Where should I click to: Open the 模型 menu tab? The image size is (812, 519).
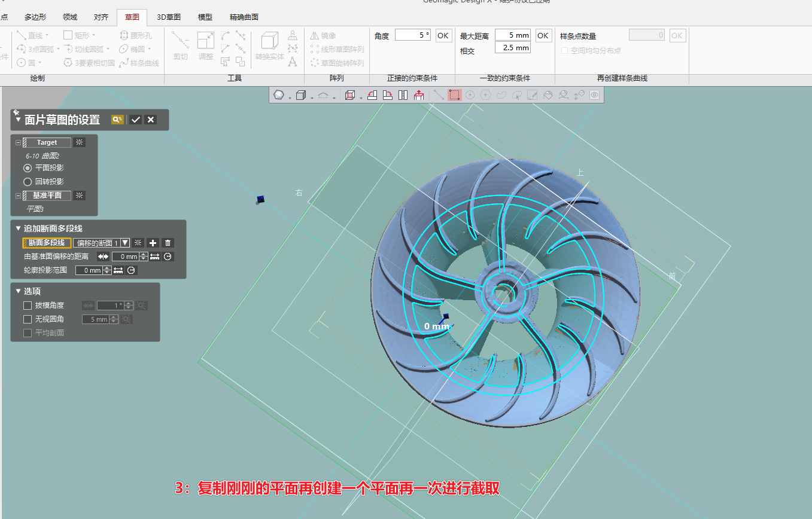click(x=205, y=17)
